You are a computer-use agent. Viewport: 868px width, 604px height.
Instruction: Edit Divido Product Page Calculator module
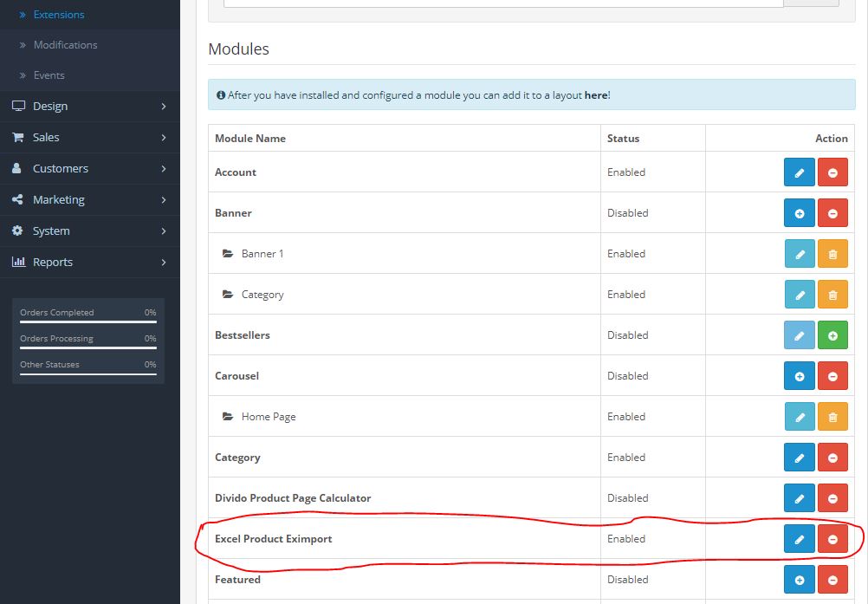point(799,497)
